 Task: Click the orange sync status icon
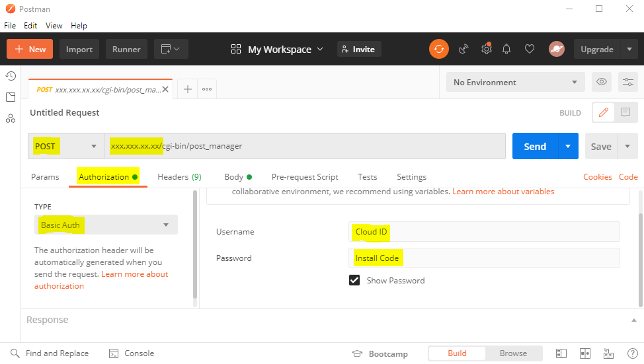[438, 50]
